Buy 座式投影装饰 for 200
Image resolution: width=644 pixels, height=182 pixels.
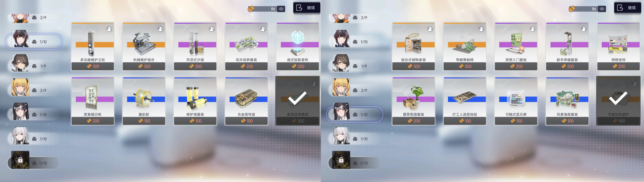click(298, 66)
